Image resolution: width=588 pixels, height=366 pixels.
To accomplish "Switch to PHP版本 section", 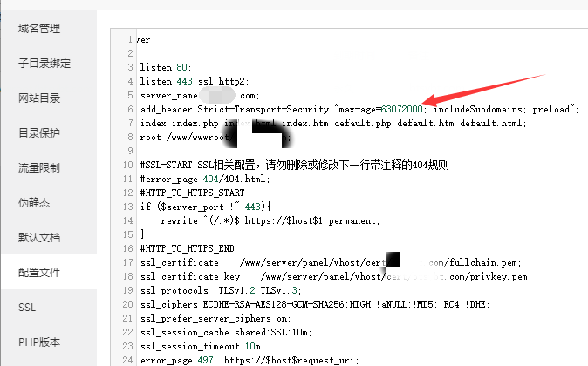I will point(39,342).
